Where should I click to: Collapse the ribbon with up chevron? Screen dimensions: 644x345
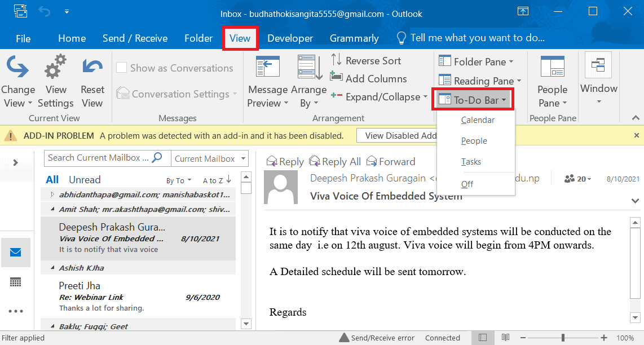click(636, 118)
